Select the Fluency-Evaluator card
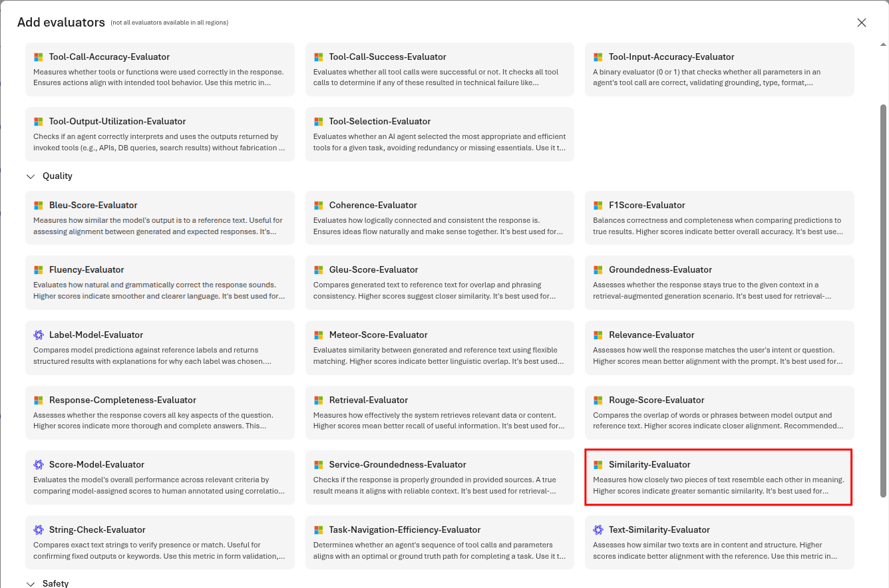The width and height of the screenshot is (889, 588). 160,283
